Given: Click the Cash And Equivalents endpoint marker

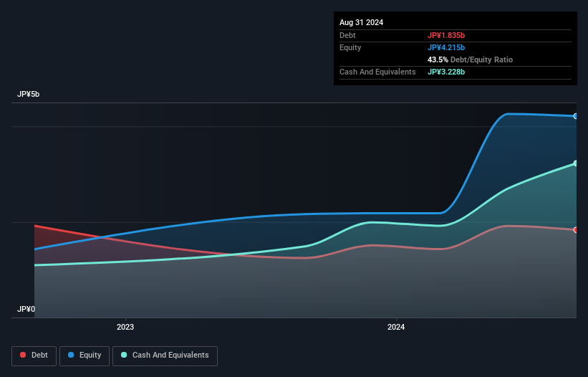Looking at the screenshot, I should point(576,163).
